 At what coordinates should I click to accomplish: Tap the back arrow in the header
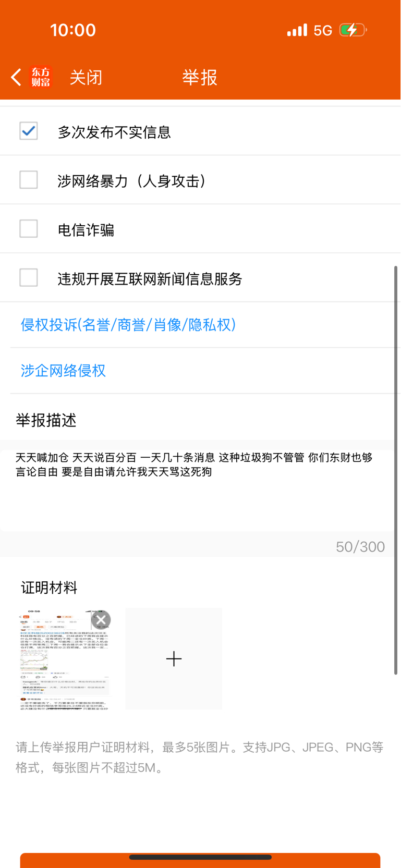[16, 77]
